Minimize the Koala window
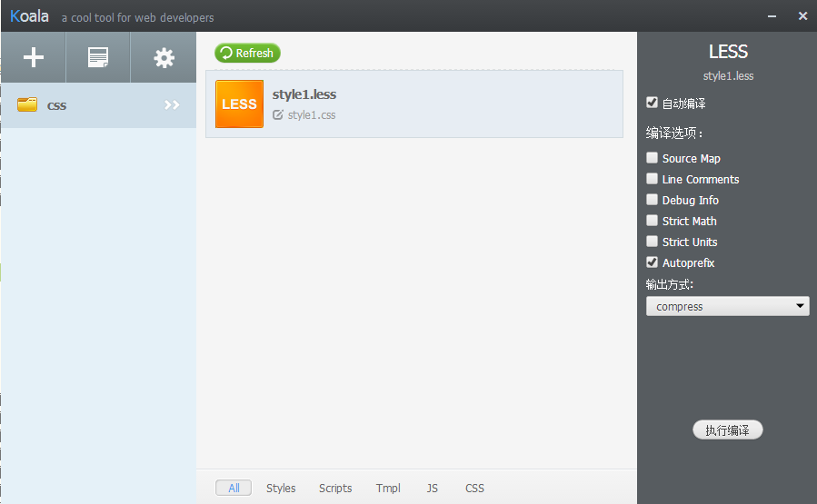 (x=772, y=16)
